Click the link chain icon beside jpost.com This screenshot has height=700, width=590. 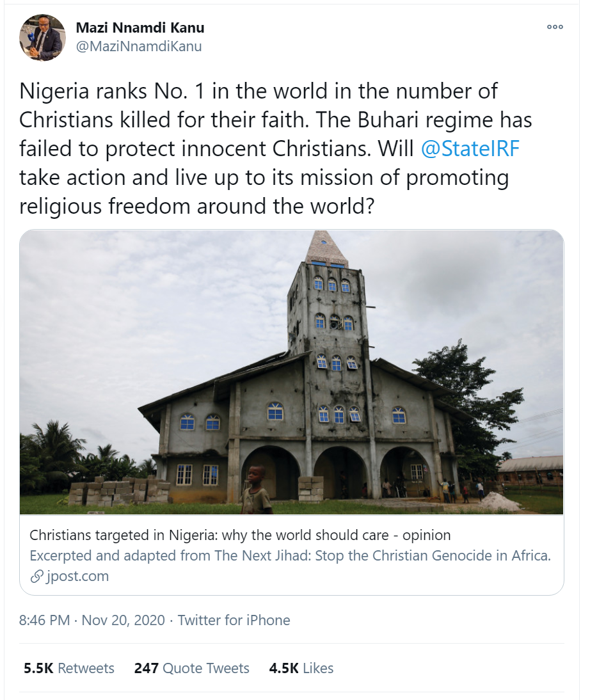click(x=36, y=577)
